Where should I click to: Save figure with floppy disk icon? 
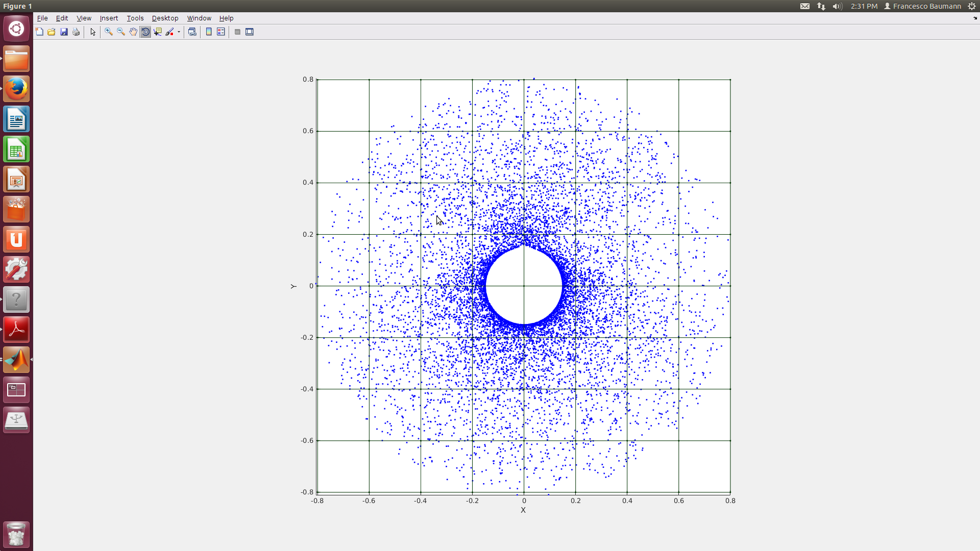(x=64, y=32)
